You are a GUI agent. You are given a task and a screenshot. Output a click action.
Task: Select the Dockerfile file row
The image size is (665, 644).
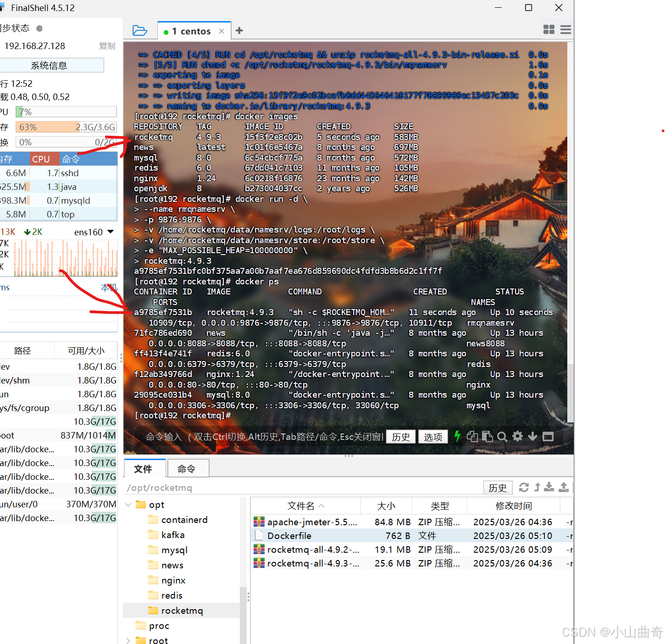pos(412,536)
